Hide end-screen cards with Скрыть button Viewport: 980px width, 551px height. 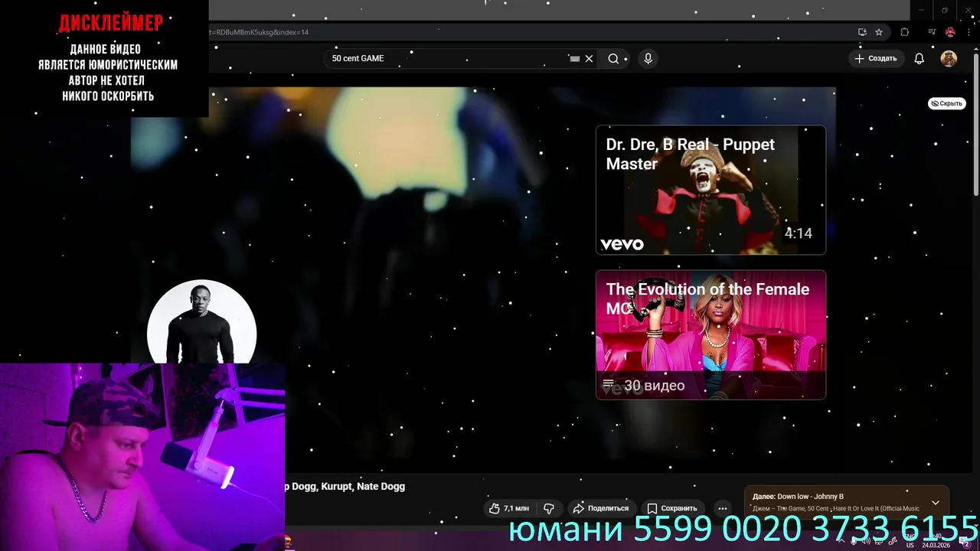click(x=947, y=103)
